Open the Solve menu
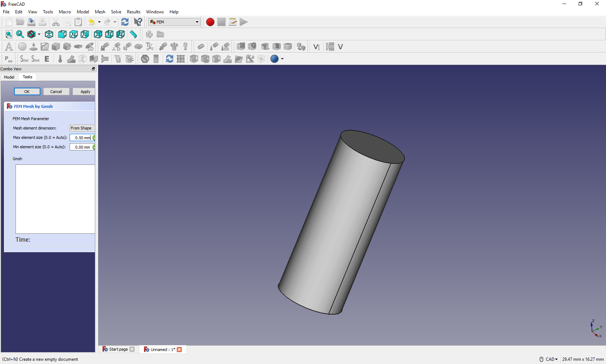Viewport: 606px width, 364px height. coord(116,12)
